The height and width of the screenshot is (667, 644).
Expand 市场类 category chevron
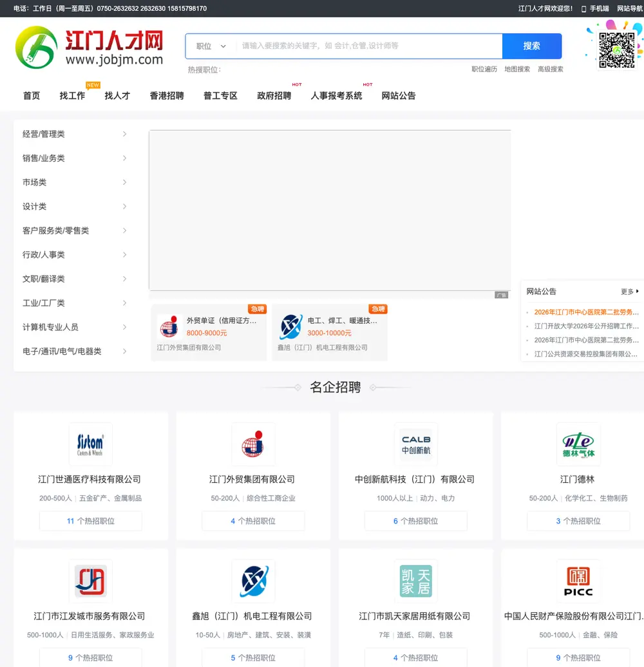[x=125, y=182]
